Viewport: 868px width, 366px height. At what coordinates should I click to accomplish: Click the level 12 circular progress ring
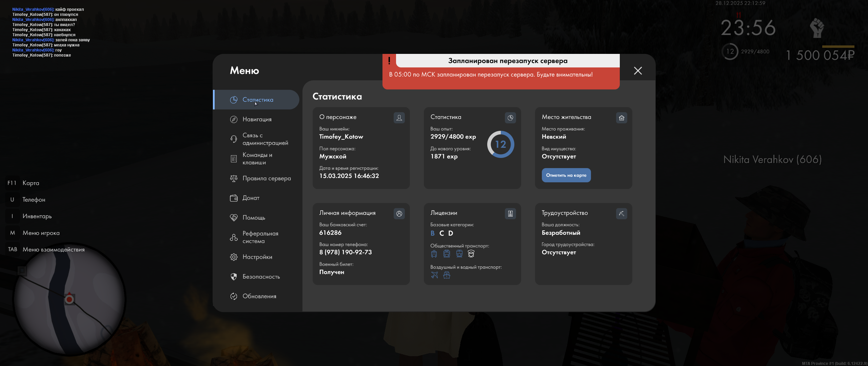501,144
